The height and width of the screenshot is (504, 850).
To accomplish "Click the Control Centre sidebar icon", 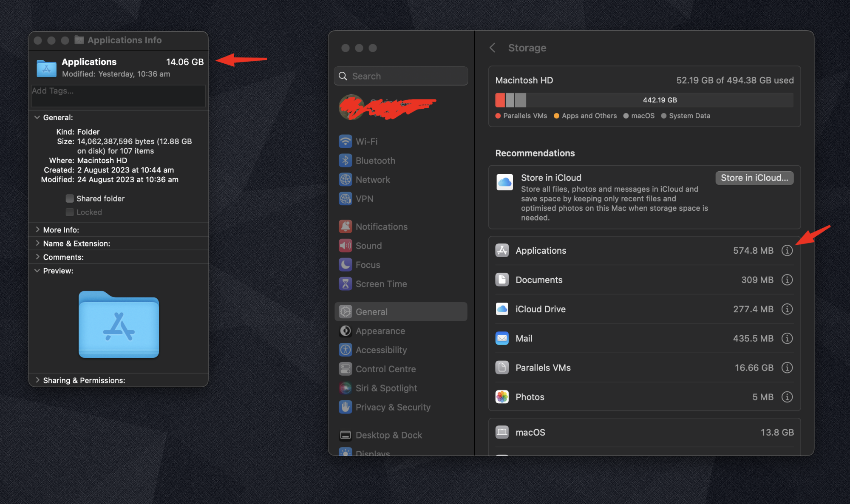I will [346, 369].
